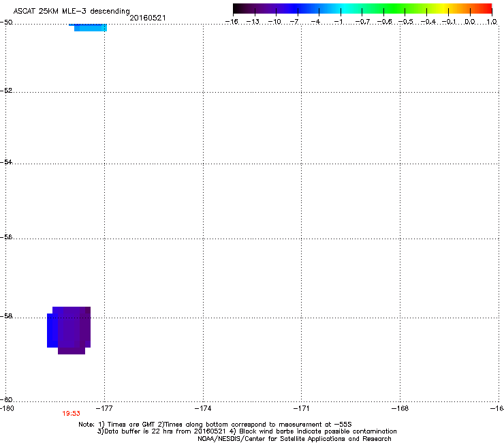The image size is (504, 443).
Task: Click the plot title 'ASCAT 25KM MLE-3 descending'
Action: pos(72,12)
